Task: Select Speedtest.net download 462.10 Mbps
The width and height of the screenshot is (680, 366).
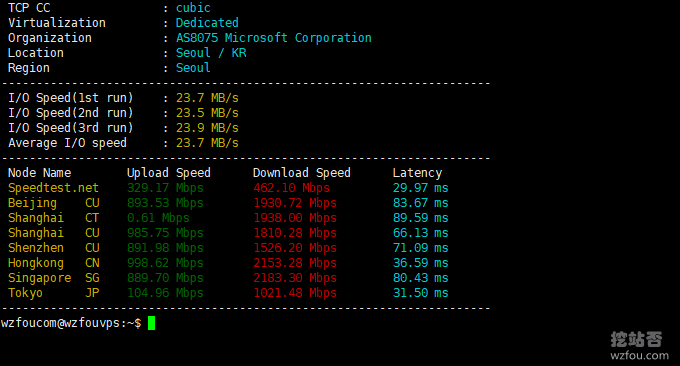Action: pos(291,188)
